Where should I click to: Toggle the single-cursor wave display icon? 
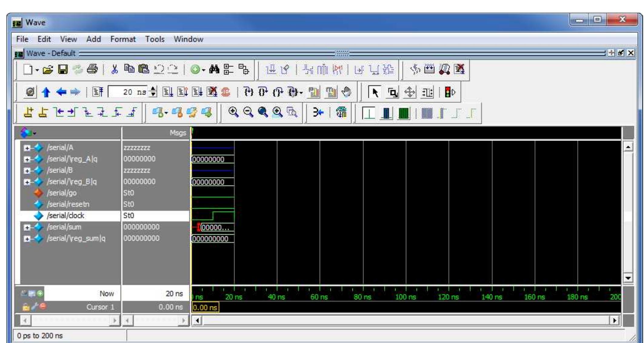click(369, 114)
